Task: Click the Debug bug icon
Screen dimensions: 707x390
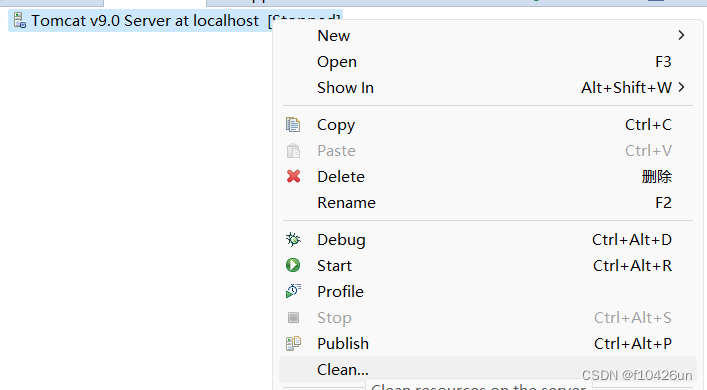Action: point(293,239)
